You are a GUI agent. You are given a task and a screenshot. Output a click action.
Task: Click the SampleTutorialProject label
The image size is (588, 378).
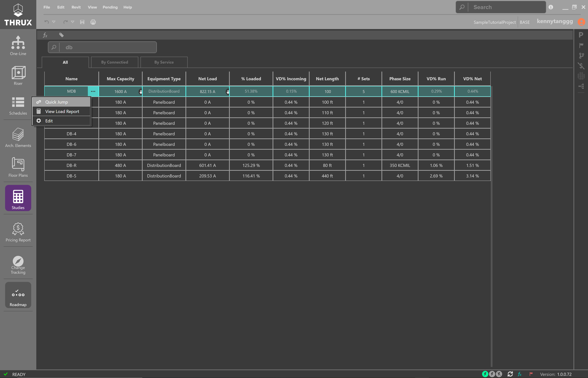click(x=495, y=22)
